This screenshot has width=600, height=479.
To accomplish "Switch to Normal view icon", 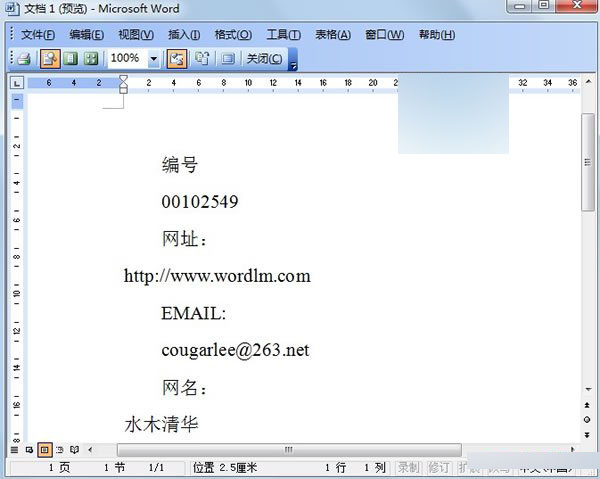I will [x=15, y=450].
